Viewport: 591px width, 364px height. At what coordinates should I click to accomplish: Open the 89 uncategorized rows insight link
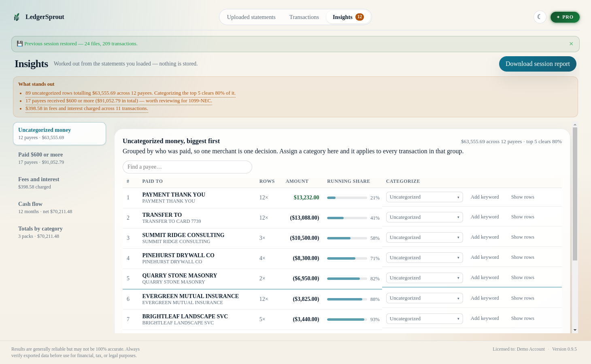(x=130, y=93)
